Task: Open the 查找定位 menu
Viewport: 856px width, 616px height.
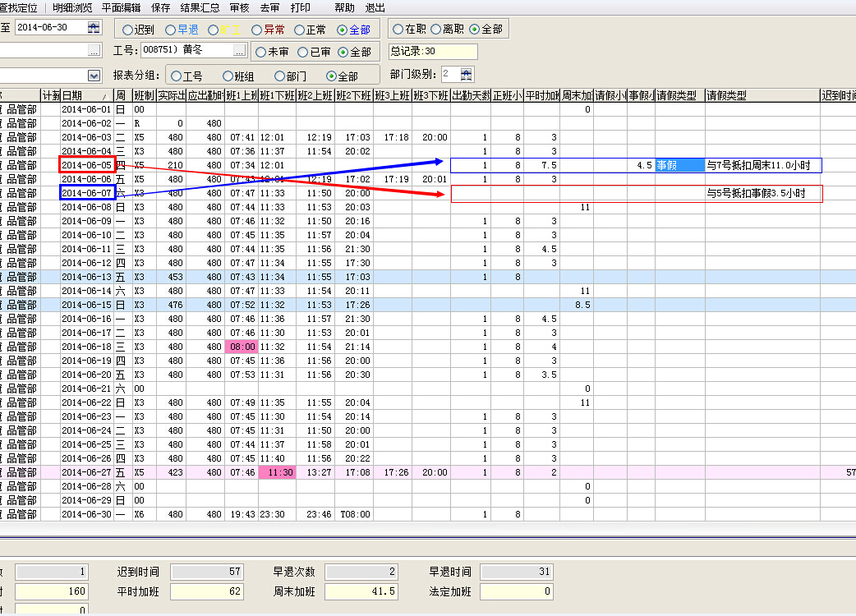Action: pos(19,7)
